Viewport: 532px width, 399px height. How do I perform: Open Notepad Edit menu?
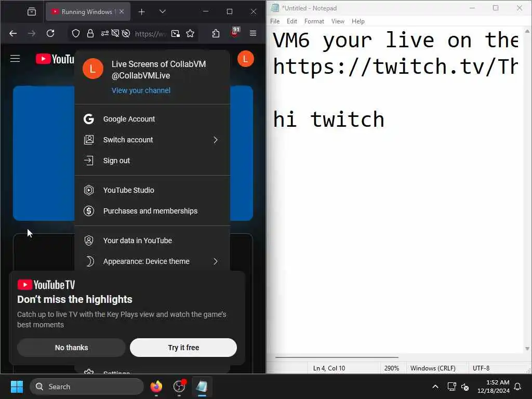[292, 21]
